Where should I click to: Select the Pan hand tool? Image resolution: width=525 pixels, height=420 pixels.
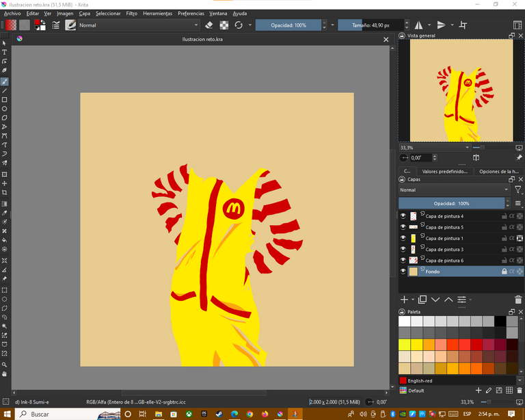4,373
